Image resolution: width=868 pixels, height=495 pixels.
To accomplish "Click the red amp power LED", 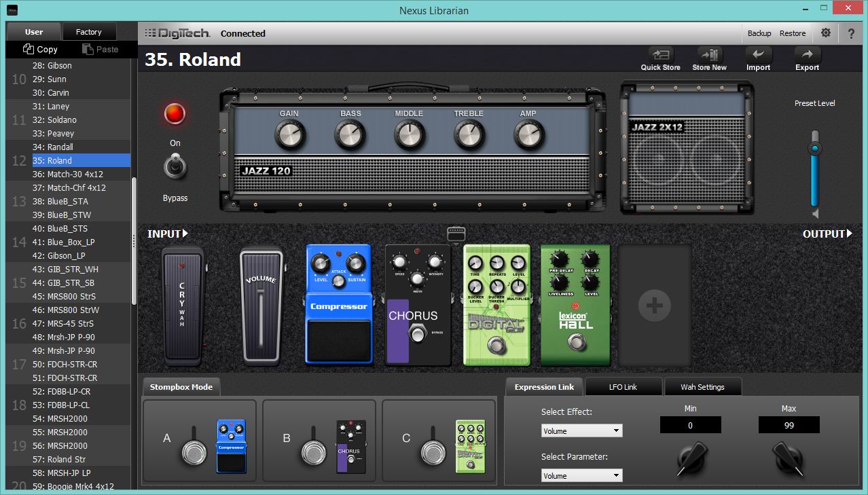I will click(x=175, y=114).
